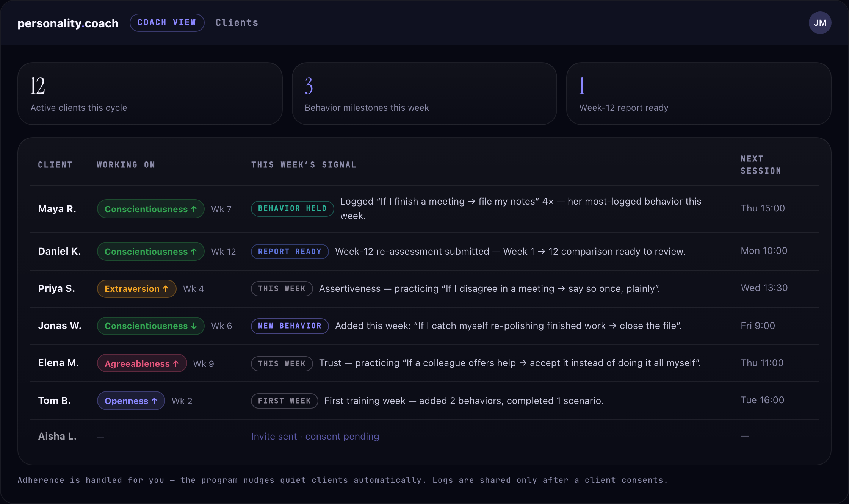The image size is (849, 504).
Task: Click the Mon 10:00 session time
Action: click(764, 250)
